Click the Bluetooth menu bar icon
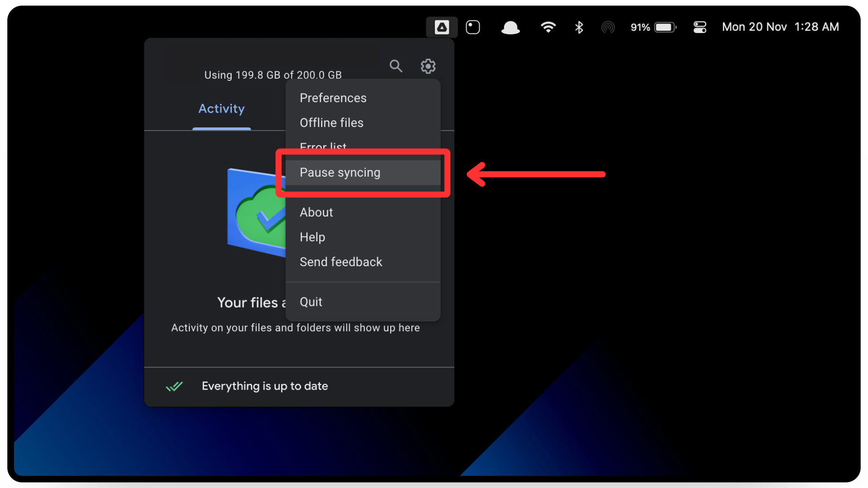The width and height of the screenshot is (868, 488). pyautogui.click(x=579, y=27)
